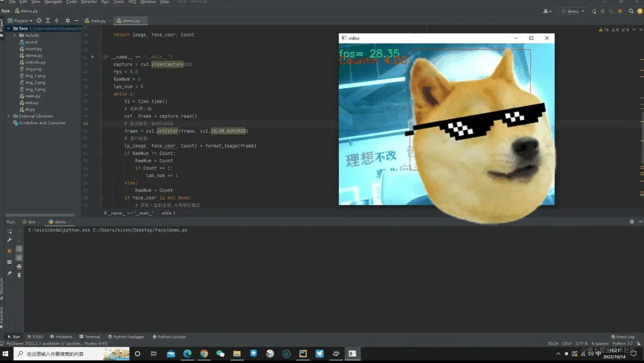Rerun the demo run configuration

(9, 231)
